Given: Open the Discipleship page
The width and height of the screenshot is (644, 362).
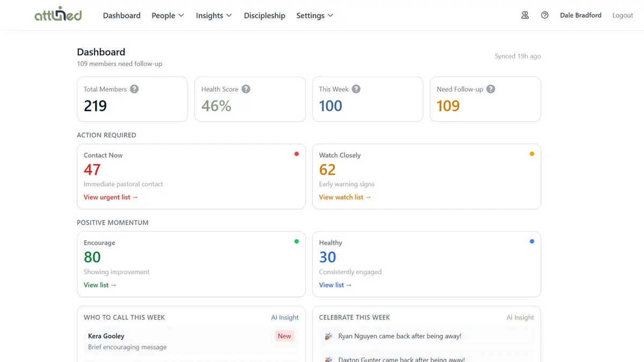Looking at the screenshot, I should [265, 16].
